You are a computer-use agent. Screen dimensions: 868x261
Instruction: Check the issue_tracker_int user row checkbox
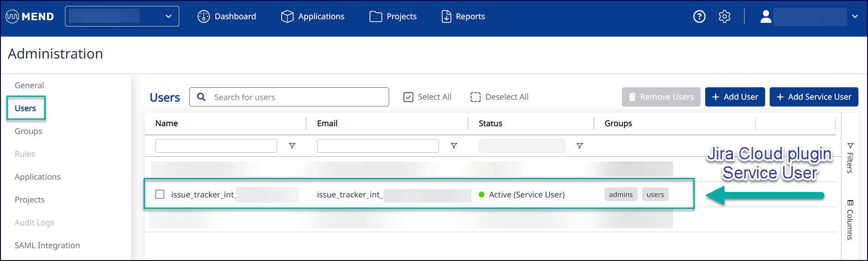click(x=160, y=194)
